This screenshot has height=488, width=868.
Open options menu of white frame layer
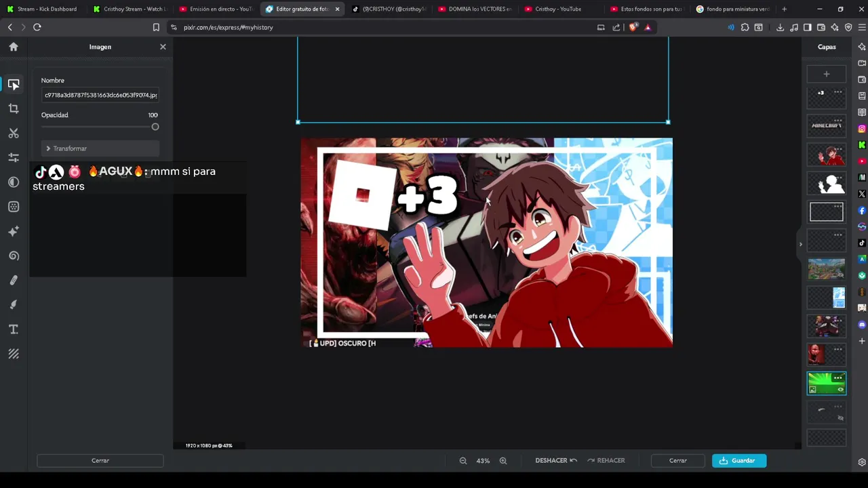(x=838, y=206)
